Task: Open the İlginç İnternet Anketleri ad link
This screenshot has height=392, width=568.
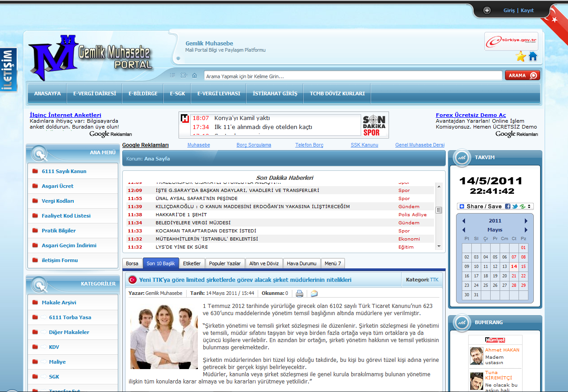Action: pos(65,115)
